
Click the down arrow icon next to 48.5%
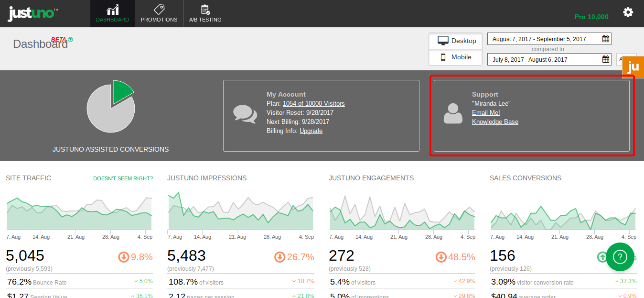pyautogui.click(x=441, y=257)
